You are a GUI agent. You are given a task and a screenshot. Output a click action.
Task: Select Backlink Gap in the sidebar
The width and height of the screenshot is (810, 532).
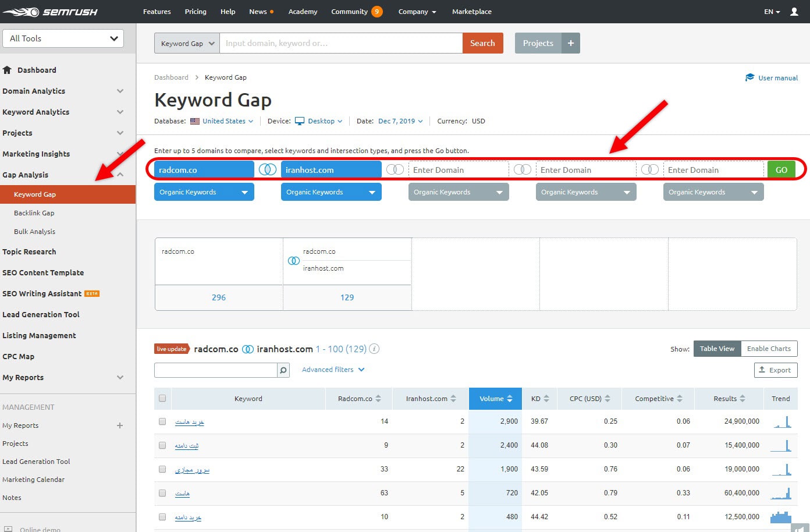34,212
